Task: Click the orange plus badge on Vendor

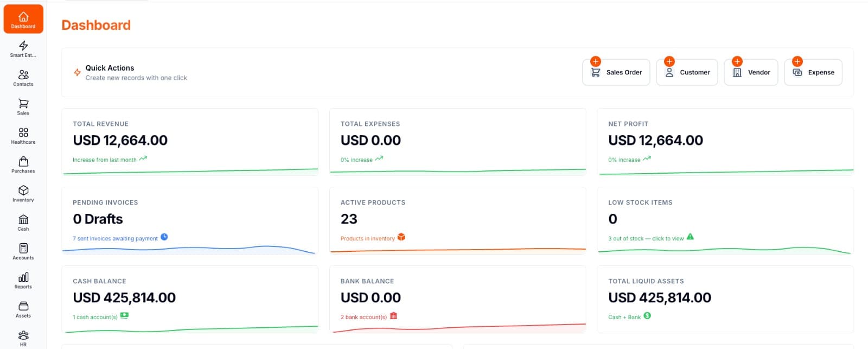Action: 738,61
